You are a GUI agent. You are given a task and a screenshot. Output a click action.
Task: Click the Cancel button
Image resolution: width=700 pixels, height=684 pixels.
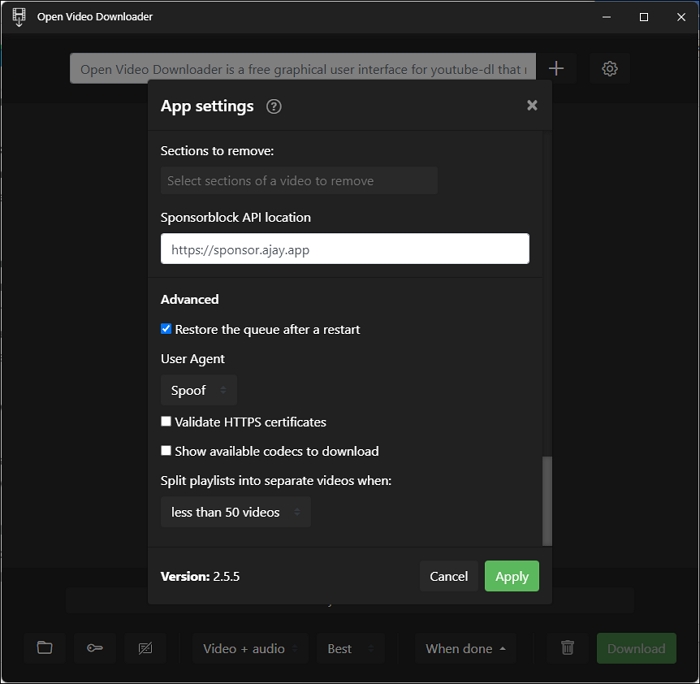click(x=449, y=576)
